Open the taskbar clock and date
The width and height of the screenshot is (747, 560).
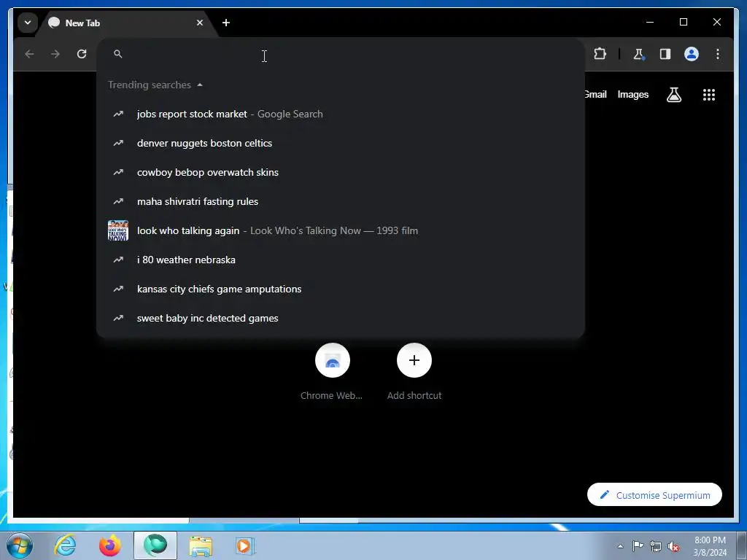click(710, 546)
